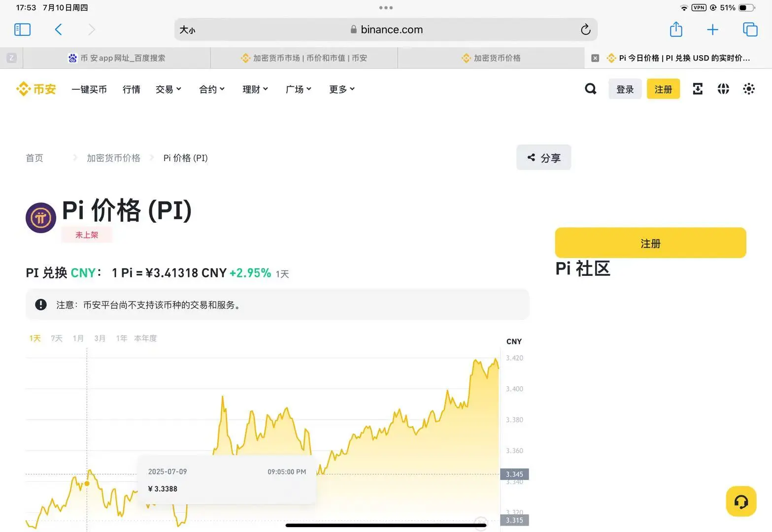This screenshot has width=772, height=532.
Task: Click the 3.345 price axis label
Action: 514,474
